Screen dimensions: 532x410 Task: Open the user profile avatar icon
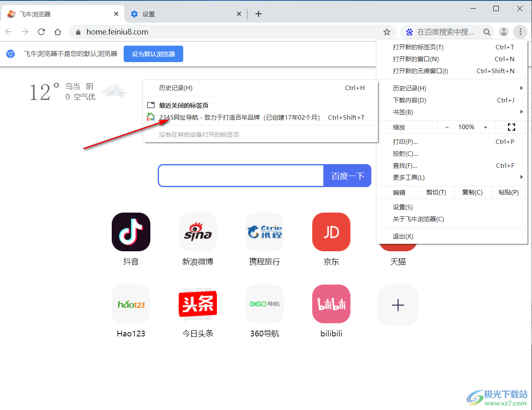pos(504,32)
